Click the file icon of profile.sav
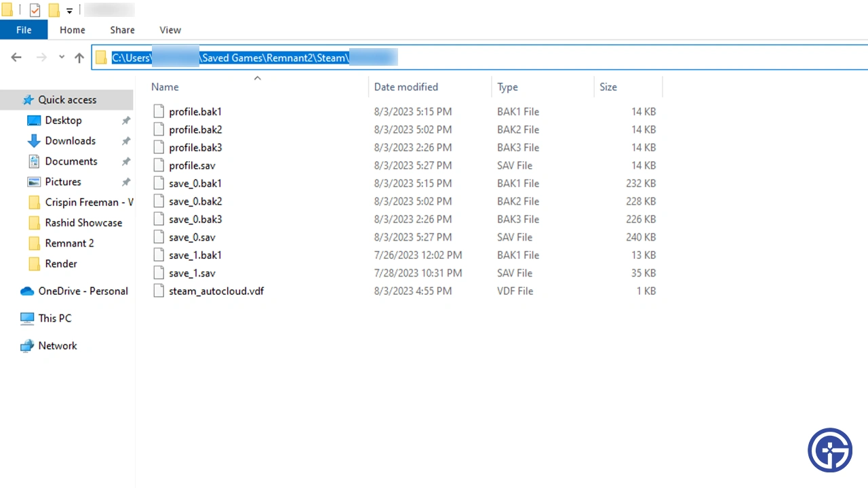The image size is (868, 488). [x=159, y=165]
